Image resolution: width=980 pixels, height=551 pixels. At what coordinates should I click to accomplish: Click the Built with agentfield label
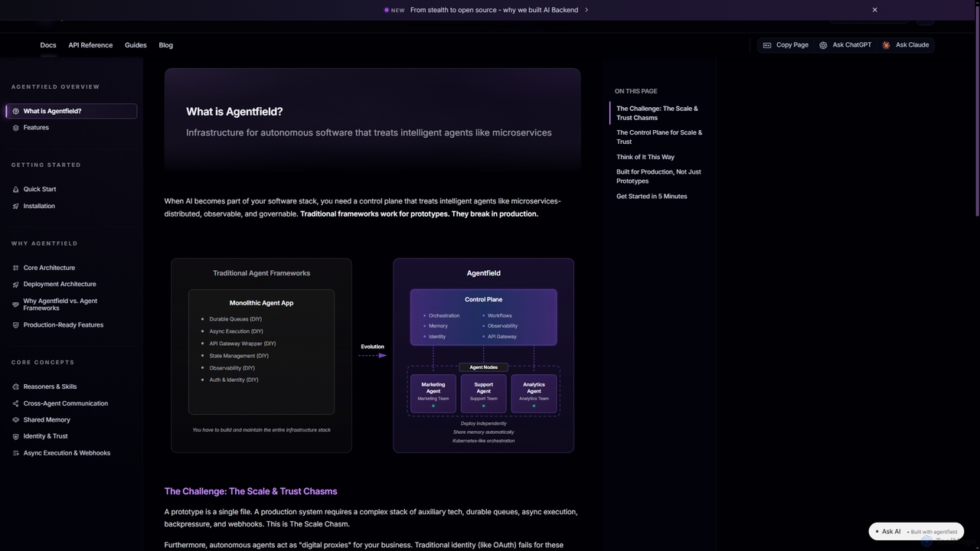pyautogui.click(x=933, y=532)
